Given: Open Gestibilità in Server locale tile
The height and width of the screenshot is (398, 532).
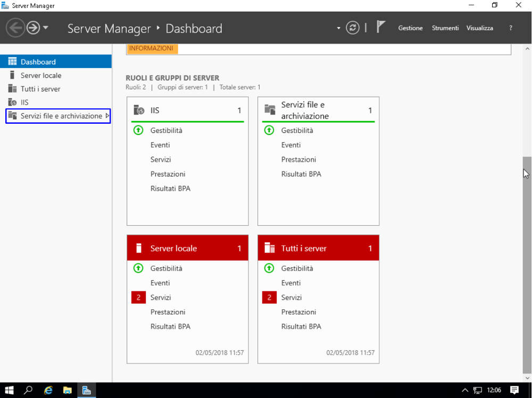Looking at the screenshot, I should click(166, 268).
